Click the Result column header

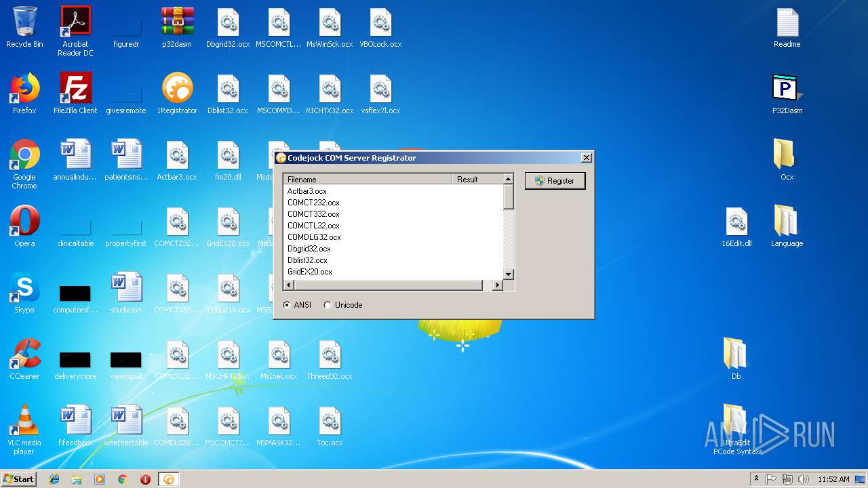477,180
